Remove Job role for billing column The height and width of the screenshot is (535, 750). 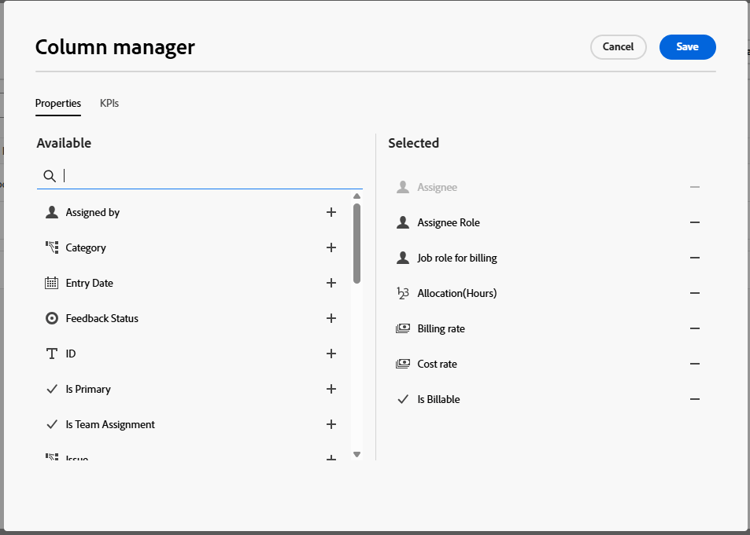tap(695, 258)
